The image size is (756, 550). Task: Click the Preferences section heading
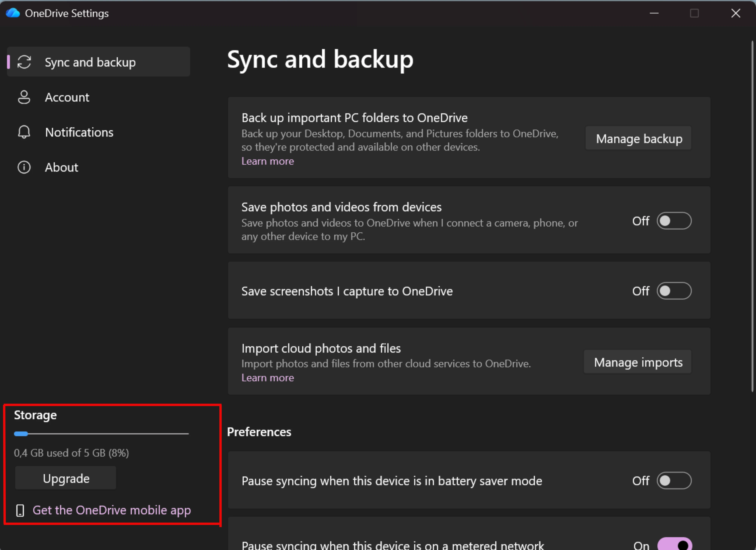pos(259,432)
